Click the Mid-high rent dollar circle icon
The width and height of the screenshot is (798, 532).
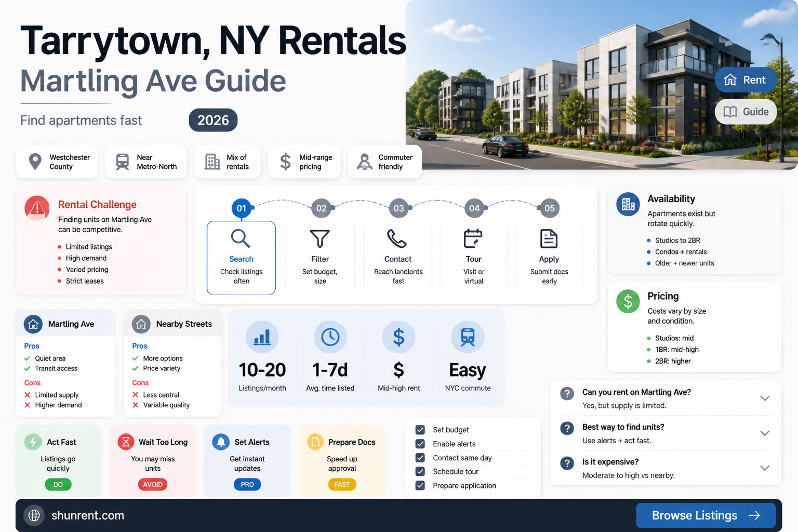pos(398,337)
